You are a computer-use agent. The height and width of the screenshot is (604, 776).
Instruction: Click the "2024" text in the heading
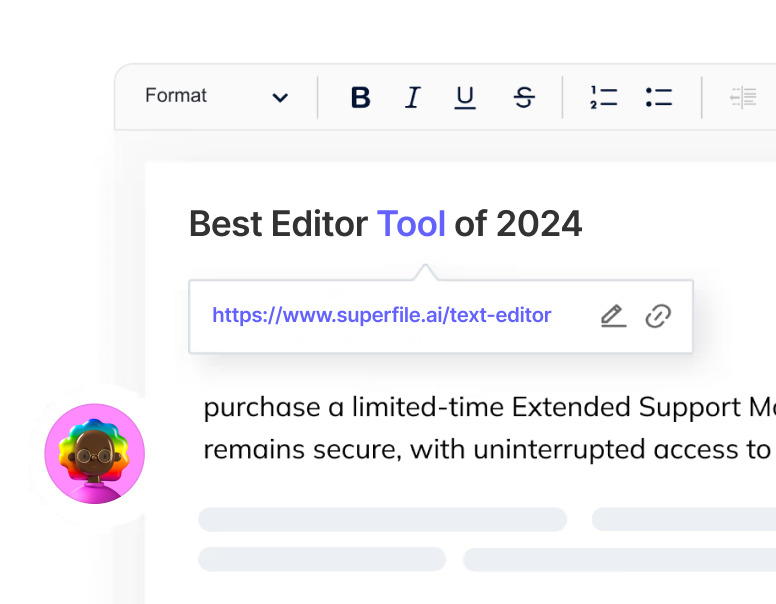click(539, 224)
